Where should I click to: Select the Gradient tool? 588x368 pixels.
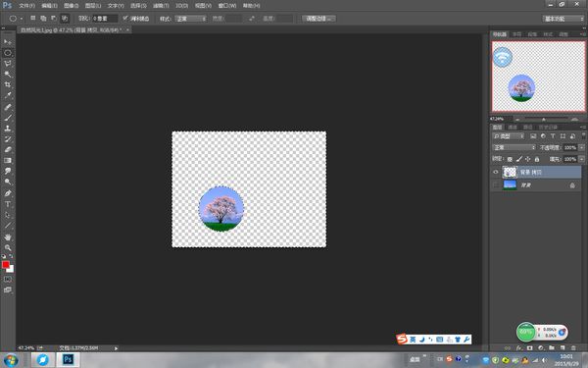tap(8, 160)
